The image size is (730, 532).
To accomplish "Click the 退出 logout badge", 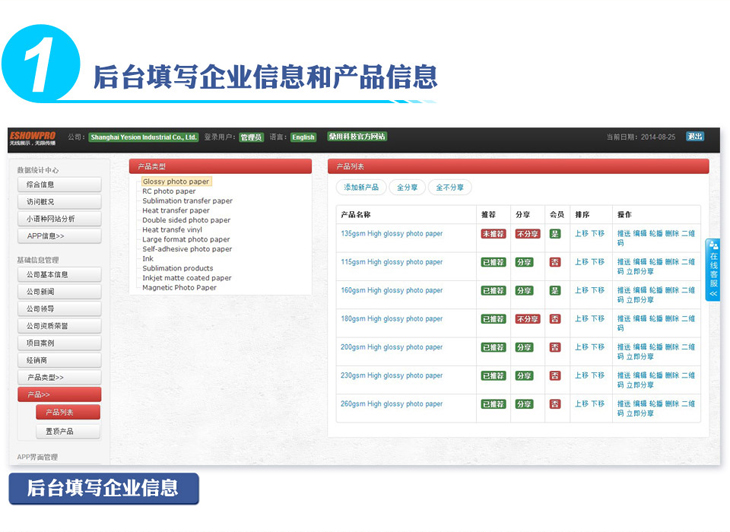I will 695,137.
